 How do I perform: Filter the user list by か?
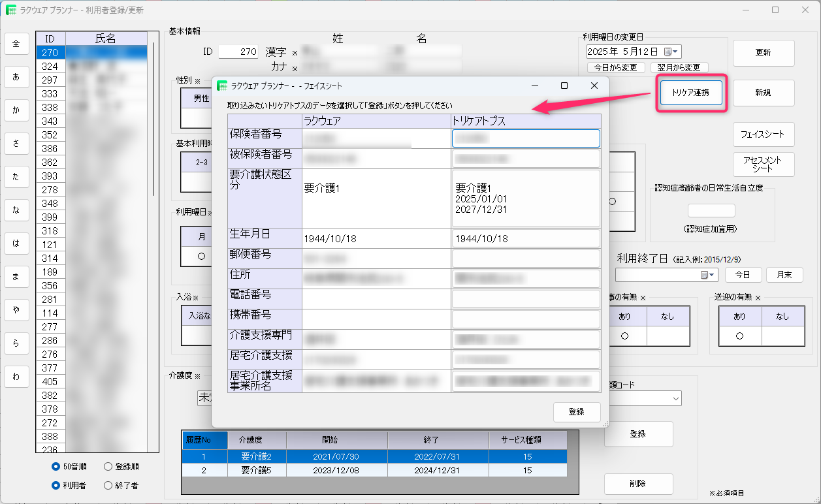point(16,110)
